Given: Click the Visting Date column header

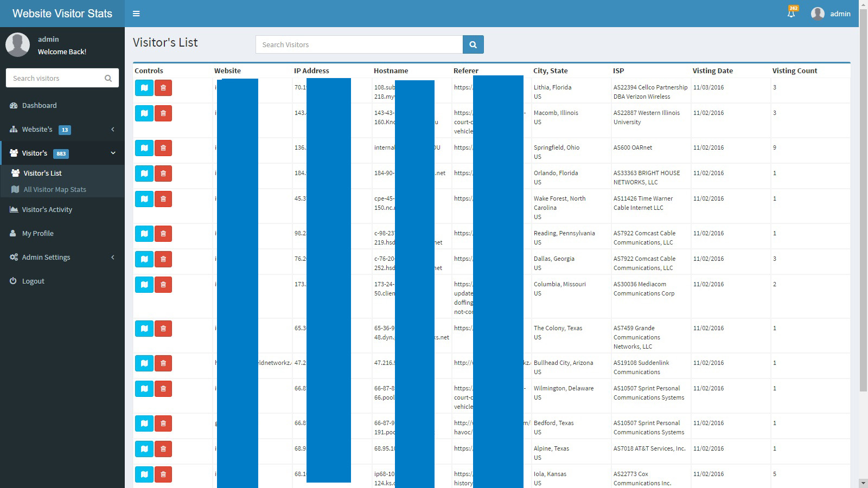Looking at the screenshot, I should tap(712, 70).
